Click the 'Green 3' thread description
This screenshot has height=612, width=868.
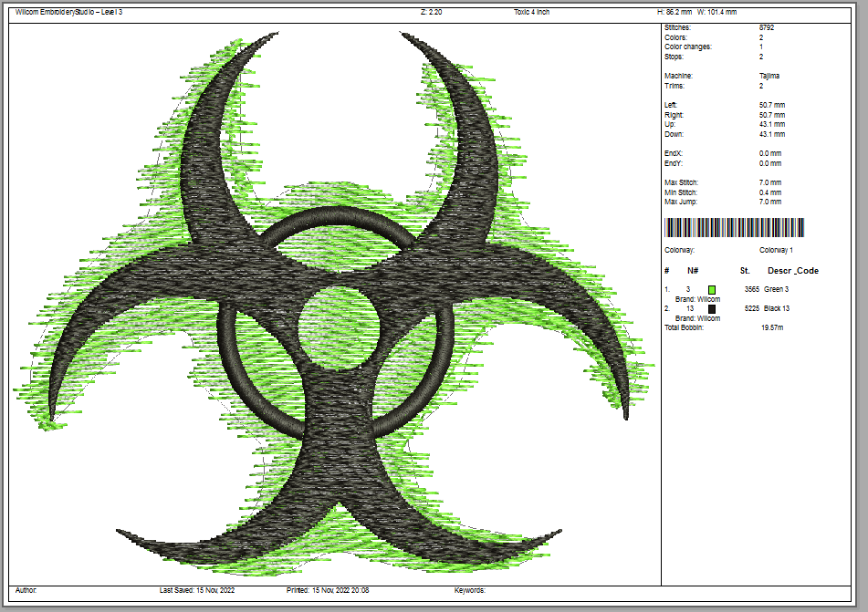pos(776,289)
